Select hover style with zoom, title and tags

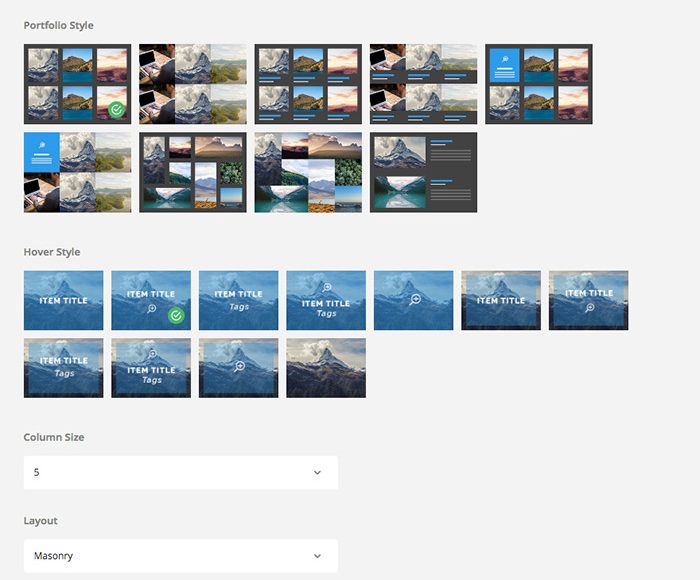[326, 300]
